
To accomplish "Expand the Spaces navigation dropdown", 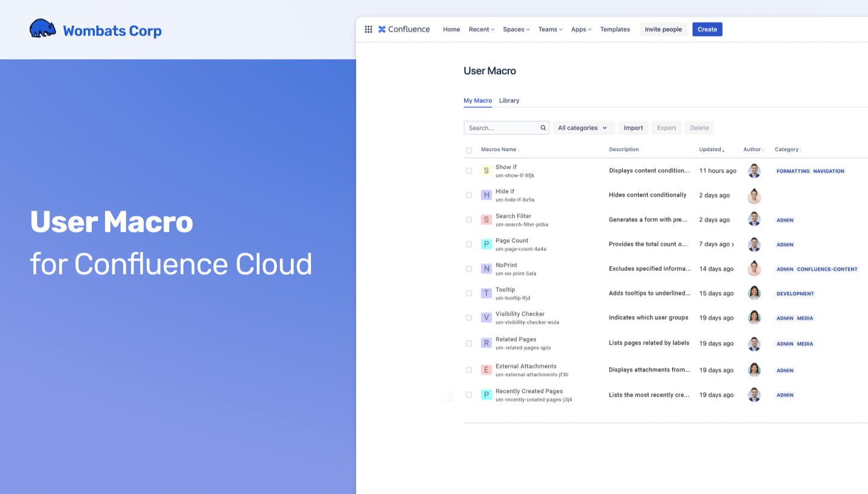I will [x=516, y=29].
